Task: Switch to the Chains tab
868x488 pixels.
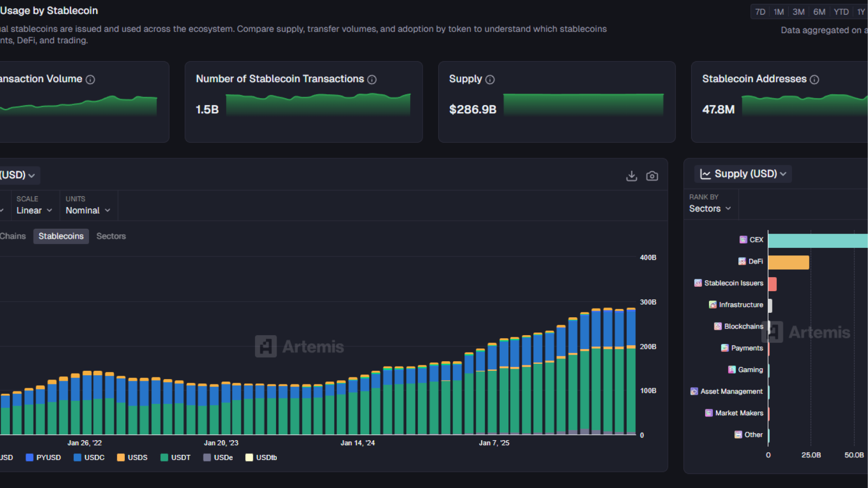Action: click(13, 236)
